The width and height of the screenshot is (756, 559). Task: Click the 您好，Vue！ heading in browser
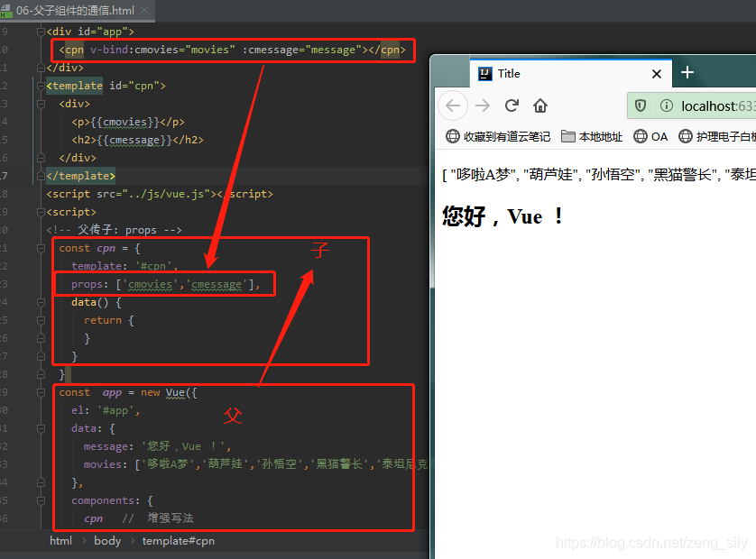click(x=502, y=215)
